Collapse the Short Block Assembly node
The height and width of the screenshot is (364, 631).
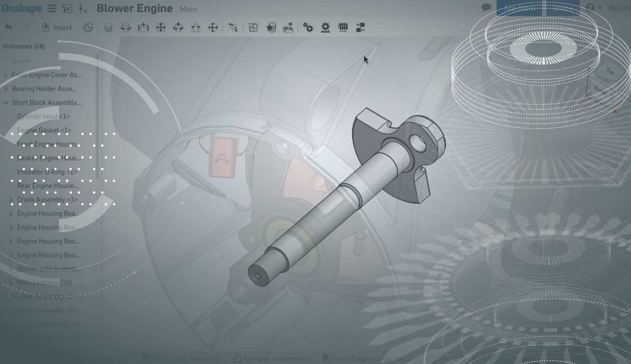(x=6, y=103)
